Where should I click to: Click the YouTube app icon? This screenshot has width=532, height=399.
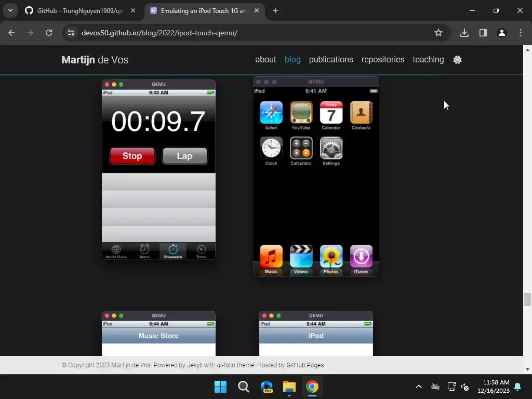[301, 113]
